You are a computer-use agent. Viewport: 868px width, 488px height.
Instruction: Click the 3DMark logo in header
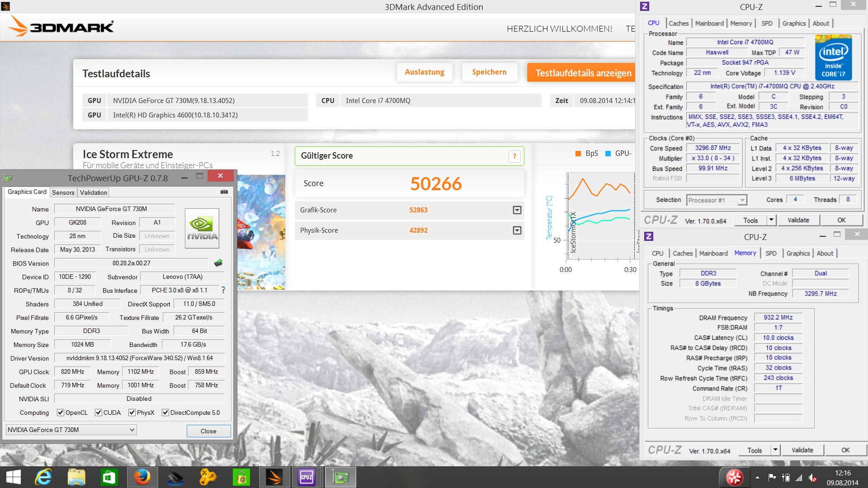[x=61, y=26]
